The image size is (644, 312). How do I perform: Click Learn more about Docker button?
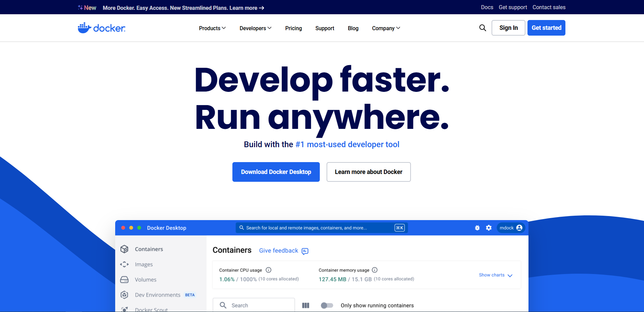point(369,172)
